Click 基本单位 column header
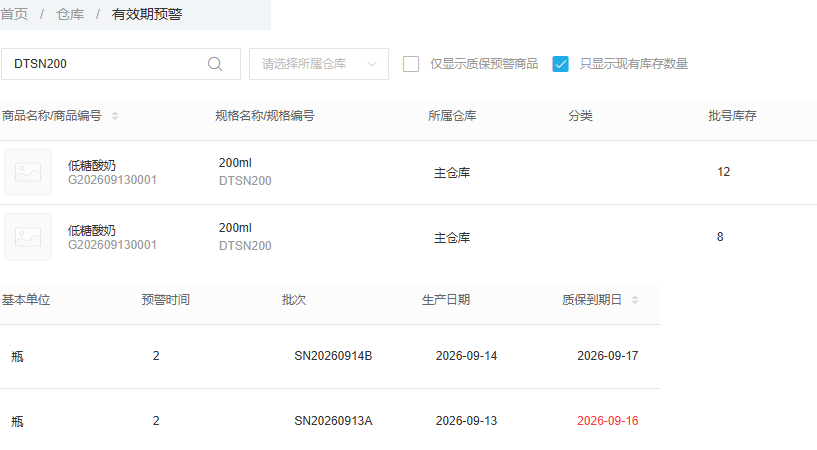Screen dimensions: 817x450 (26, 299)
